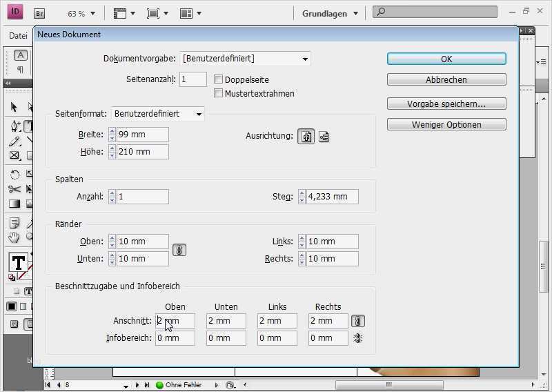Viewport: 552px width, 392px height.
Task: Click the search field in application bar
Action: [x=435, y=12]
